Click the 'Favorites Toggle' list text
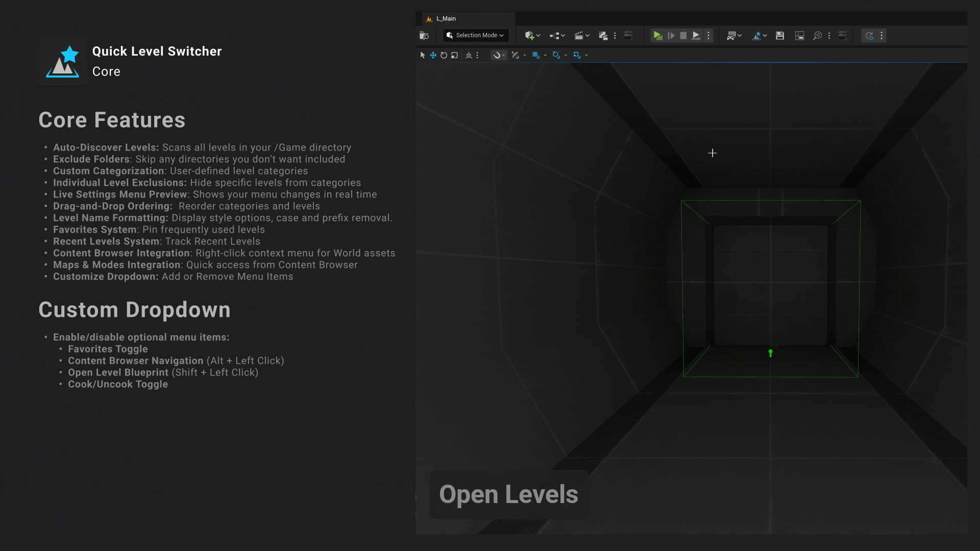 click(x=108, y=349)
